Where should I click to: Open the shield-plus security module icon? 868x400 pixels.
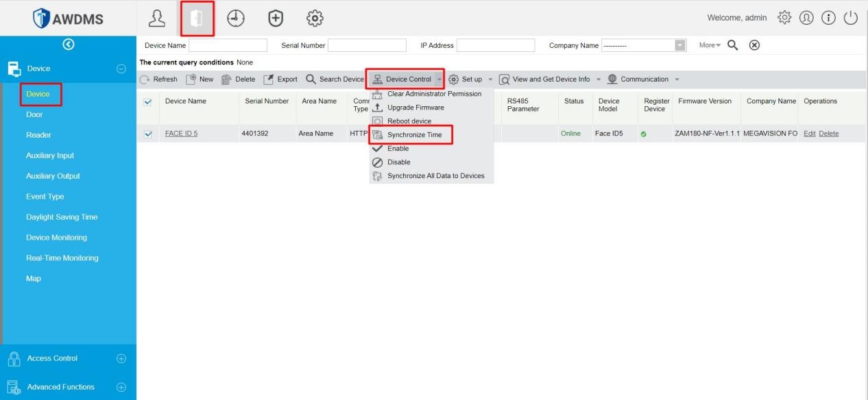276,18
